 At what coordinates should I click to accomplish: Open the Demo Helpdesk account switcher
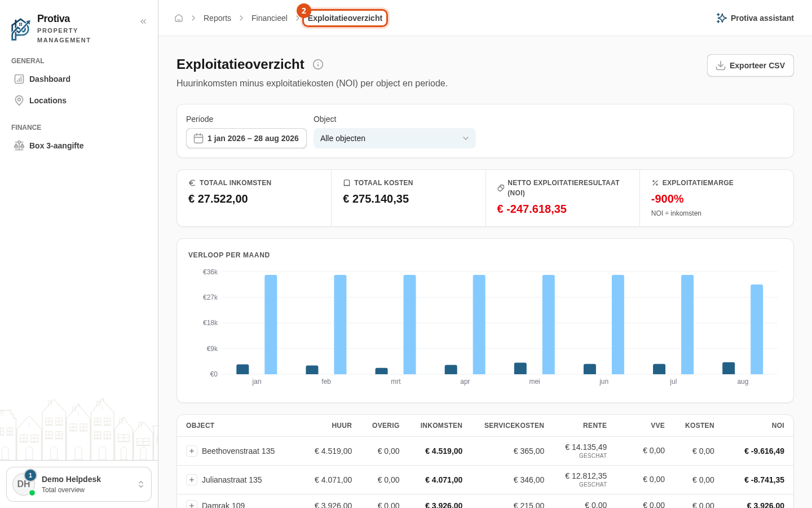[79, 484]
